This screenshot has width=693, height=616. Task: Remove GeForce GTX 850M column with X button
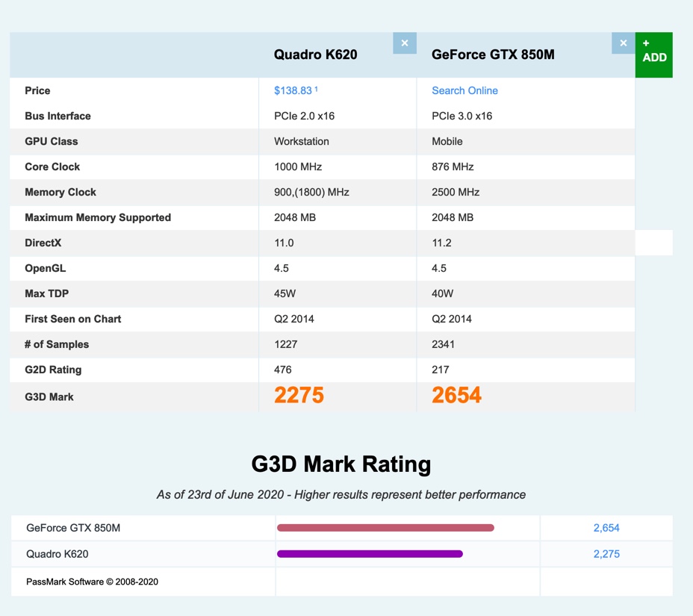coord(623,43)
